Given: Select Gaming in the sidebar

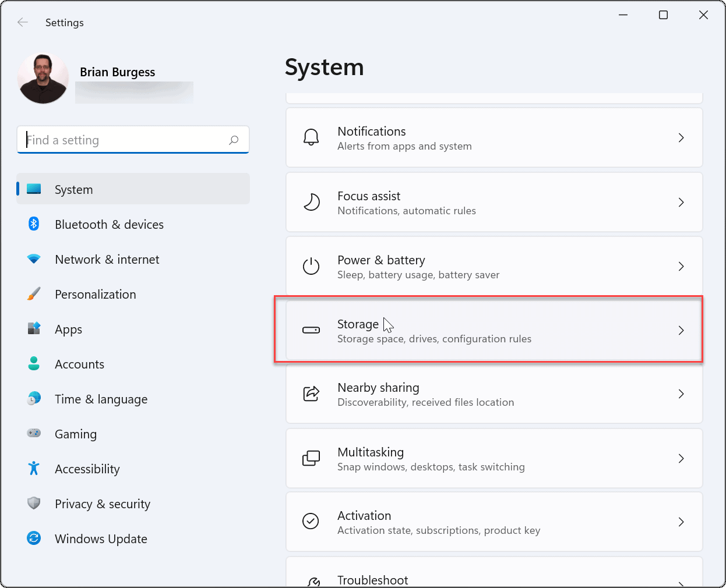Looking at the screenshot, I should point(133,434).
